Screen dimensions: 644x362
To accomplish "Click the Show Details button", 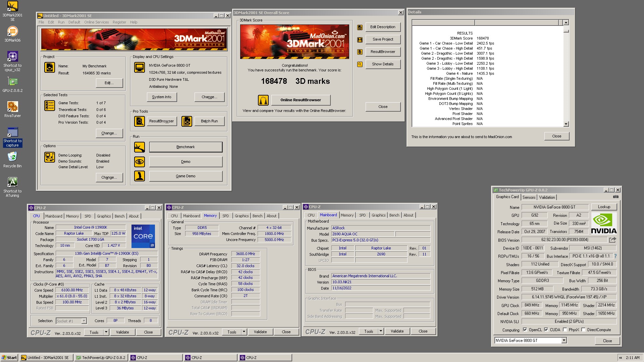I will (383, 64).
